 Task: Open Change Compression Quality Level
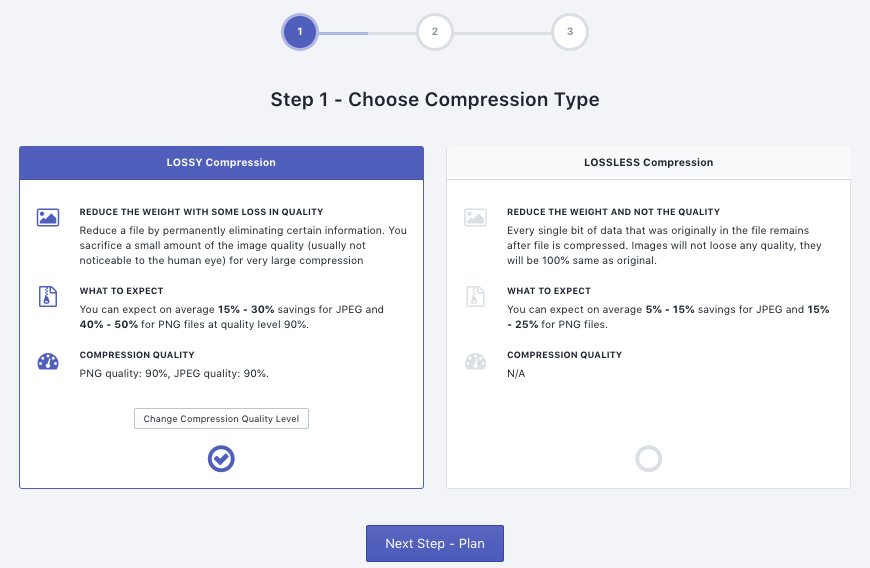221,419
